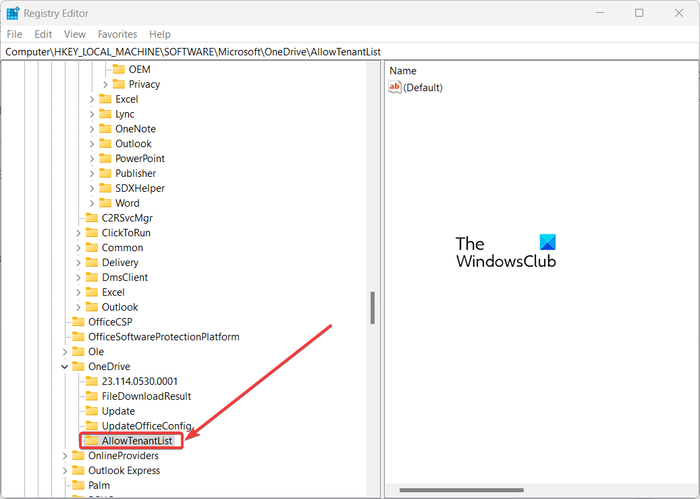Select the "(Default)" value name
This screenshot has height=499, width=700.
(423, 87)
